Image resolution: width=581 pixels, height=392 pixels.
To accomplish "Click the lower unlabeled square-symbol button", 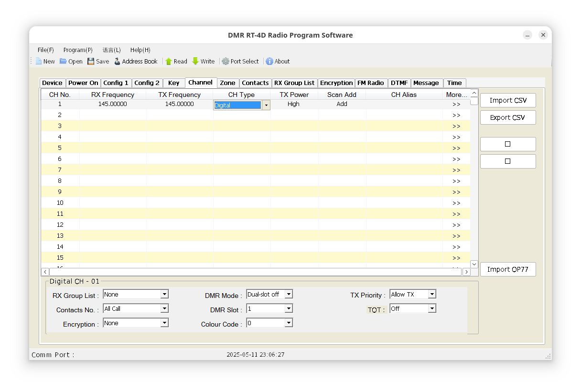I will tap(508, 161).
